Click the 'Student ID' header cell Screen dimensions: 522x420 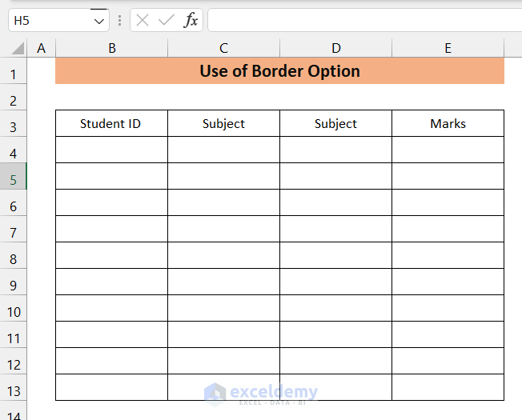111,123
